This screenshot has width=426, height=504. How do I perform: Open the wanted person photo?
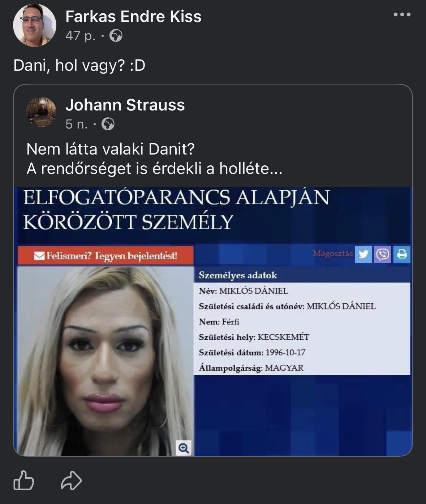coord(106,361)
